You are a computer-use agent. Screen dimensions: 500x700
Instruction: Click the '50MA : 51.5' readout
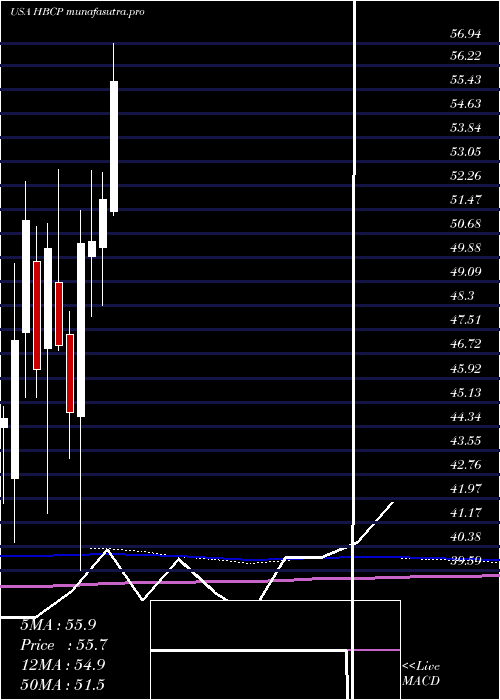tap(62, 684)
